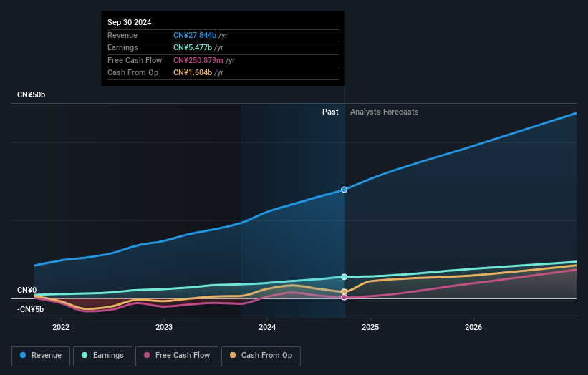
Task: Click the 2022 x-axis label
Action: tap(61, 327)
